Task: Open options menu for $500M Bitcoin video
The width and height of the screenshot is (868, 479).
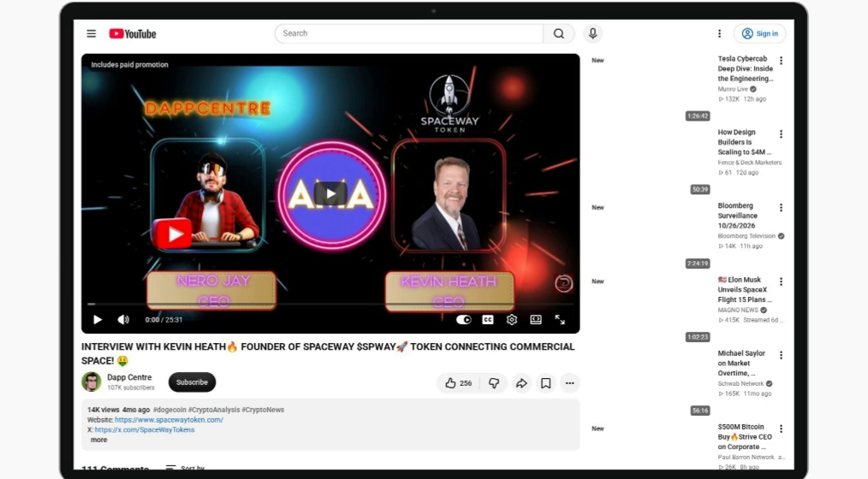Action: [x=781, y=429]
